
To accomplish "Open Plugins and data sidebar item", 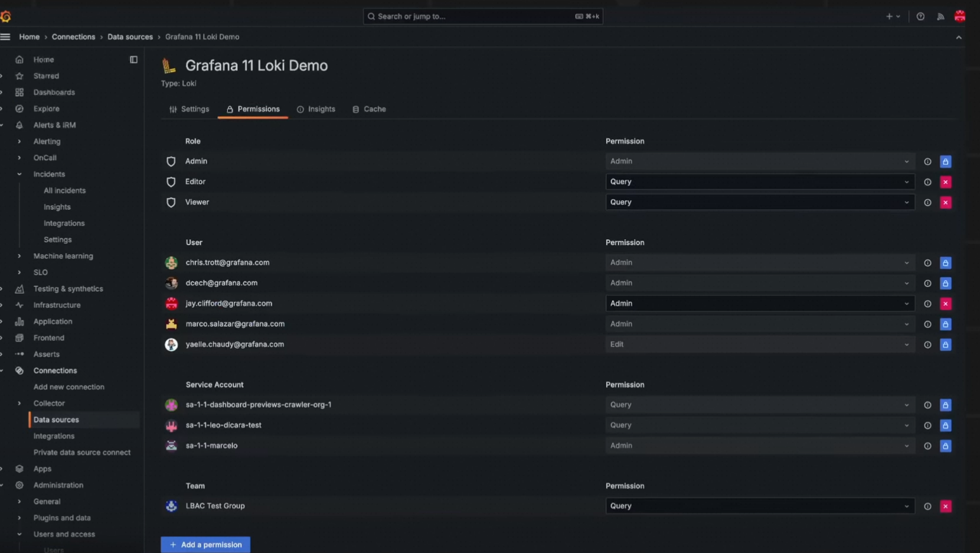I will click(62, 518).
